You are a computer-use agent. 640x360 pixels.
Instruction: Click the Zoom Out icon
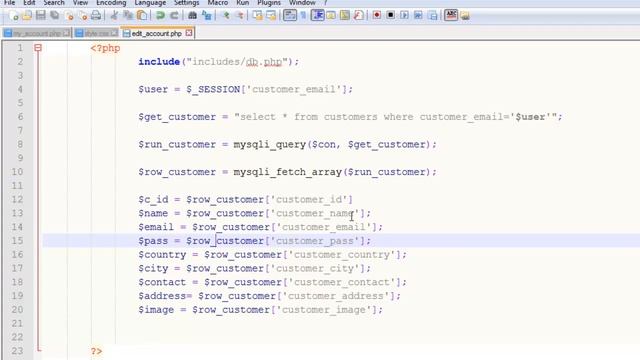coord(240,16)
